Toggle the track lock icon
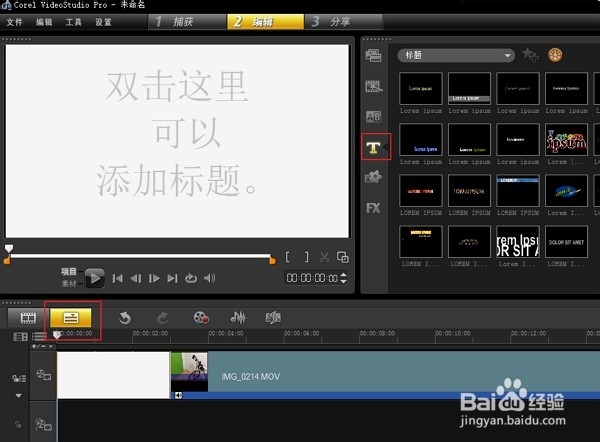600x442 pixels. [x=18, y=424]
